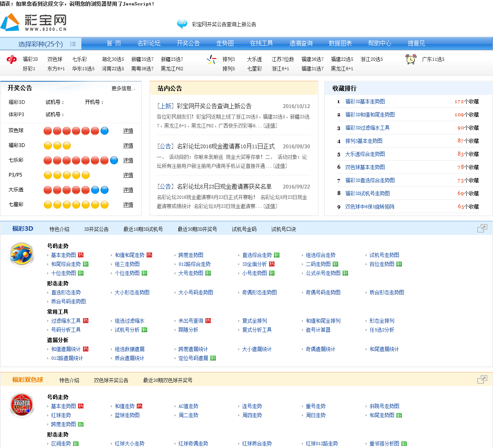The image size is (493, 448).
Task: Click the 双色球 red ball logo
Action: [x=22, y=405]
